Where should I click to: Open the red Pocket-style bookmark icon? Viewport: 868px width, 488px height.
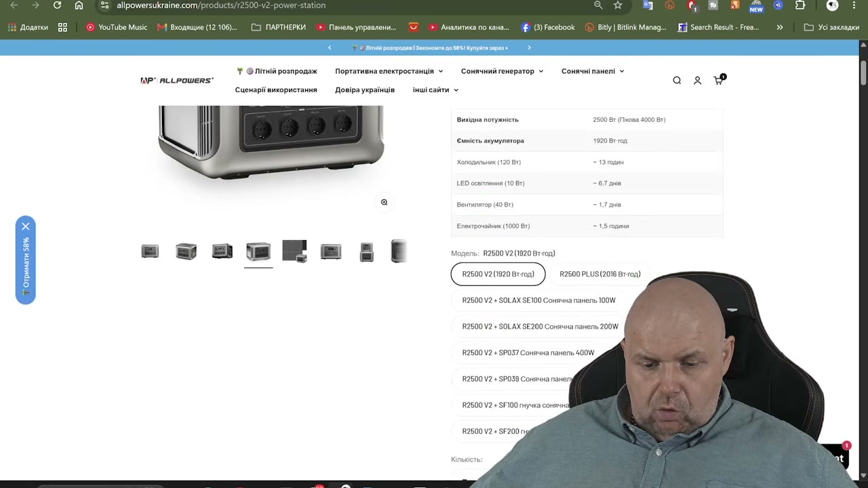pos(413,27)
